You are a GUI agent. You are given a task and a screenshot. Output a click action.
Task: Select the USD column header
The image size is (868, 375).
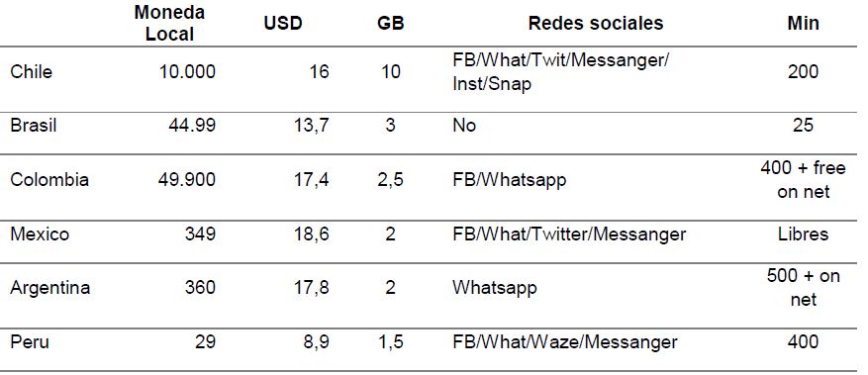pyautogui.click(x=283, y=23)
